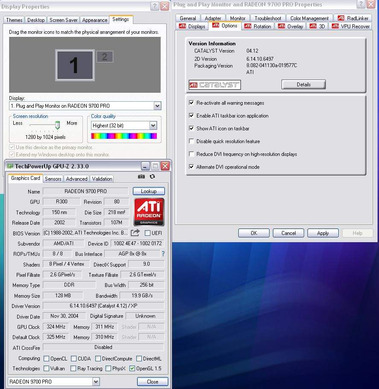379x389 pixels.
Task: Click the ATI Radeon logo in GPU-Z
Action: click(149, 212)
